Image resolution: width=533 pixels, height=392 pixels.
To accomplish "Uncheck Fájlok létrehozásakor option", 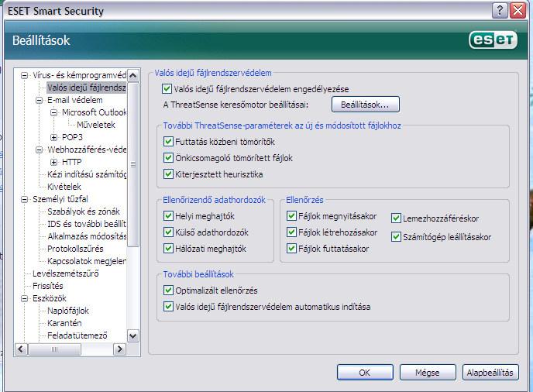I will click(291, 232).
